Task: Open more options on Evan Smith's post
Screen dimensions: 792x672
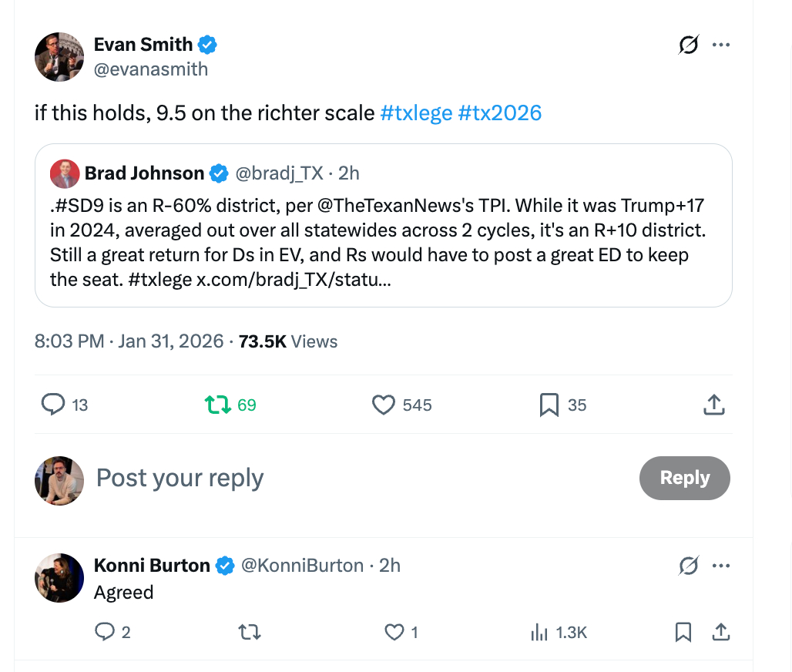Action: (x=721, y=45)
